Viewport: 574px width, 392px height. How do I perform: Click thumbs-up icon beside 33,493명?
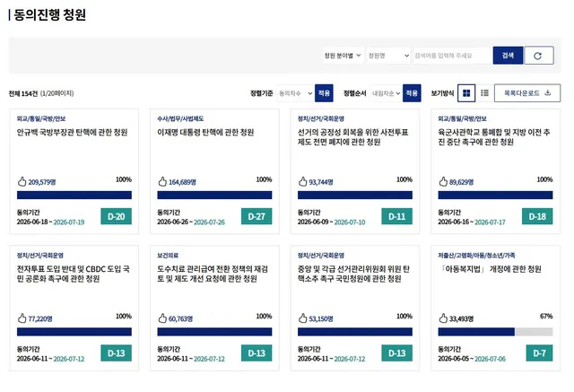click(x=443, y=318)
